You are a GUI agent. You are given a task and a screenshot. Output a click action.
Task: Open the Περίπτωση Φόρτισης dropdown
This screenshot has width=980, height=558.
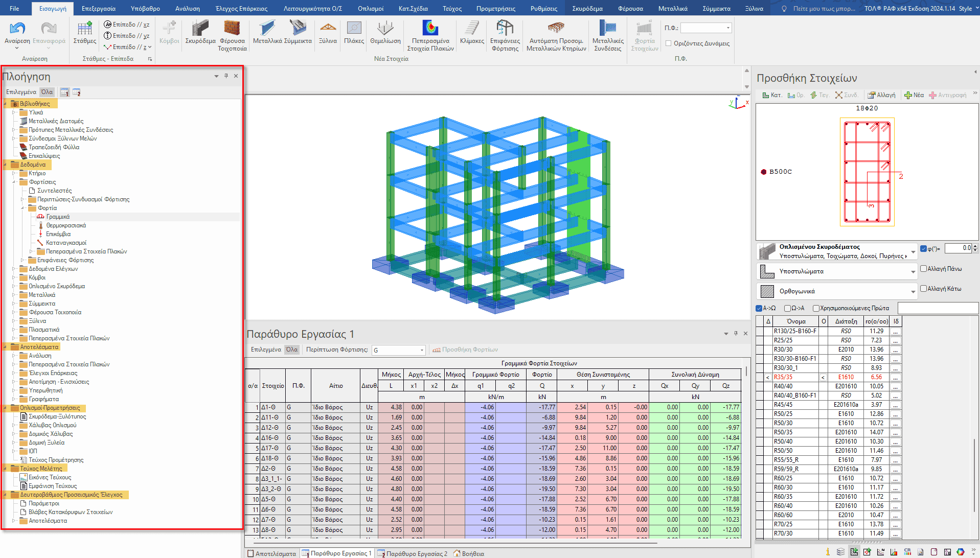[x=399, y=350]
